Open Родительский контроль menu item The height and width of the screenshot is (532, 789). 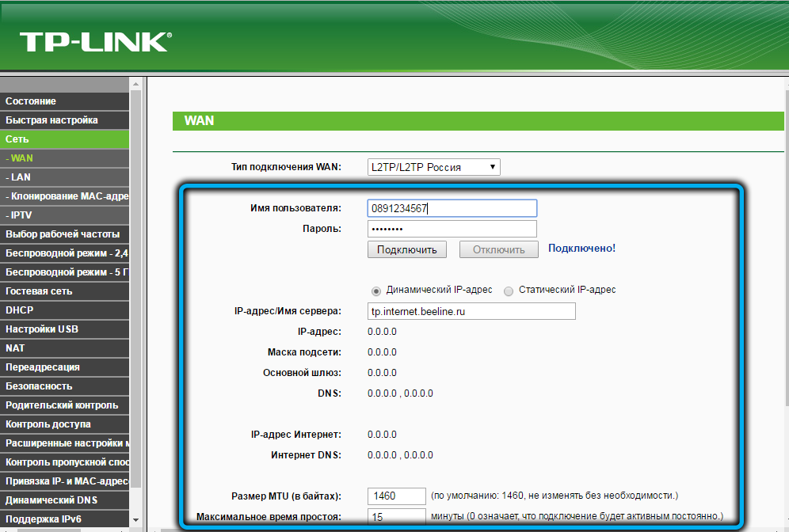tap(63, 405)
